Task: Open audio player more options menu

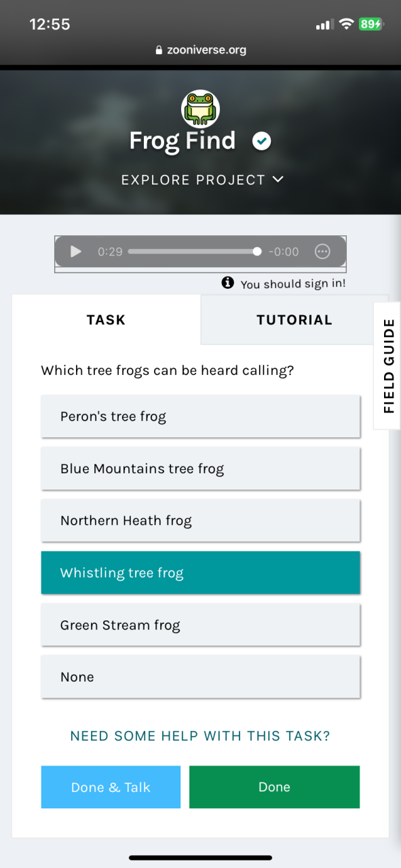Action: click(x=322, y=252)
